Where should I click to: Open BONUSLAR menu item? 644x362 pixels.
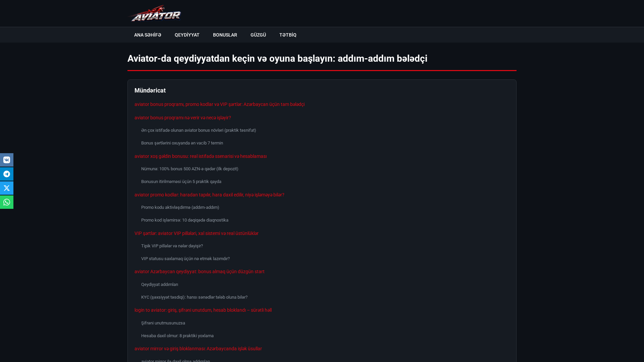point(225,35)
